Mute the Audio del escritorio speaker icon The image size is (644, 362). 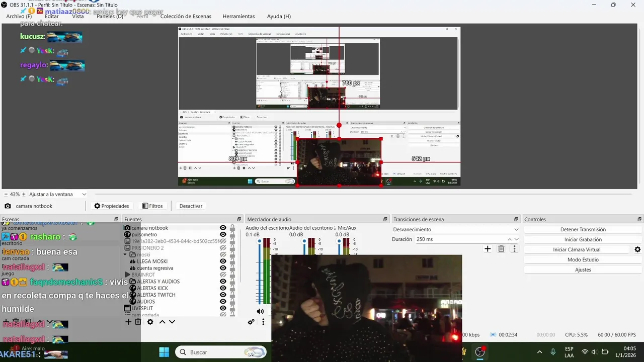pyautogui.click(x=260, y=311)
